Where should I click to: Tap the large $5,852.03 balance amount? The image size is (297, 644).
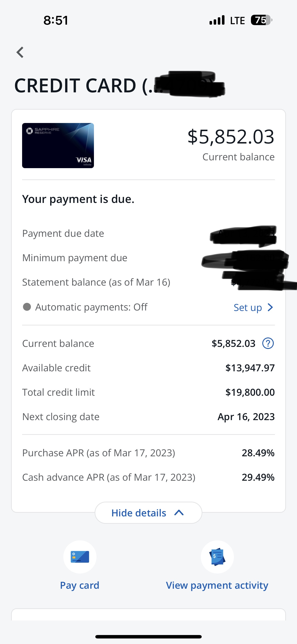point(231,137)
